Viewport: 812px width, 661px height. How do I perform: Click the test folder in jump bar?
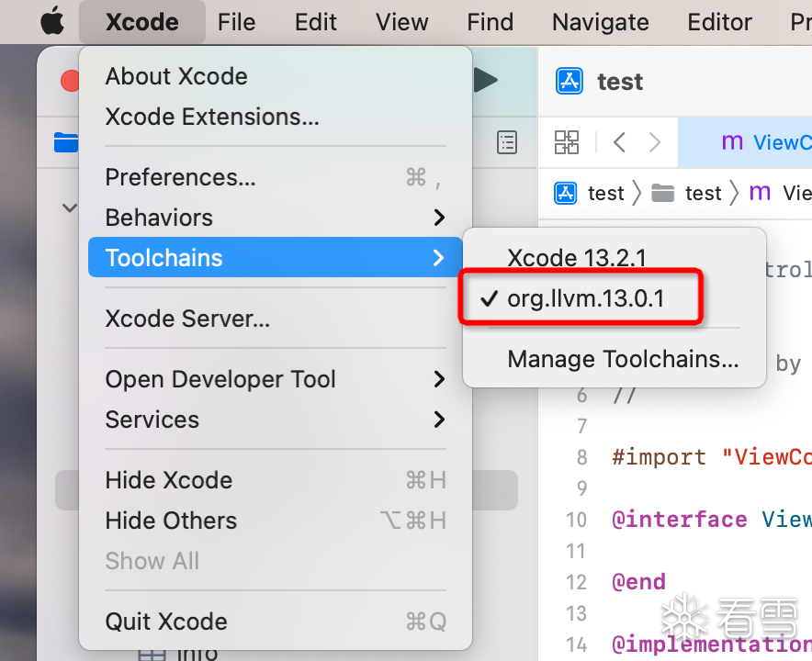[x=686, y=193]
